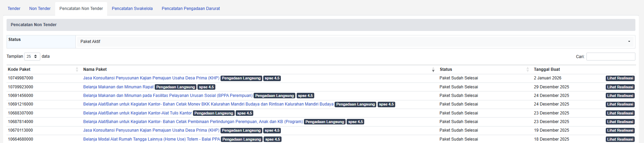Click Lihat Realisasi for package 10688307000
Image resolution: width=644 pixels, height=143 pixels.
pyautogui.click(x=620, y=113)
